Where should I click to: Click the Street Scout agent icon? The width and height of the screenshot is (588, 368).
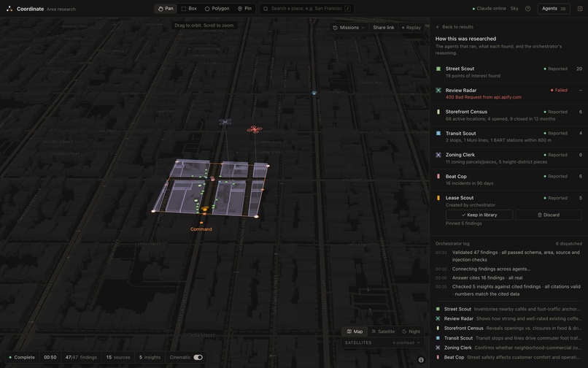pyautogui.click(x=438, y=69)
